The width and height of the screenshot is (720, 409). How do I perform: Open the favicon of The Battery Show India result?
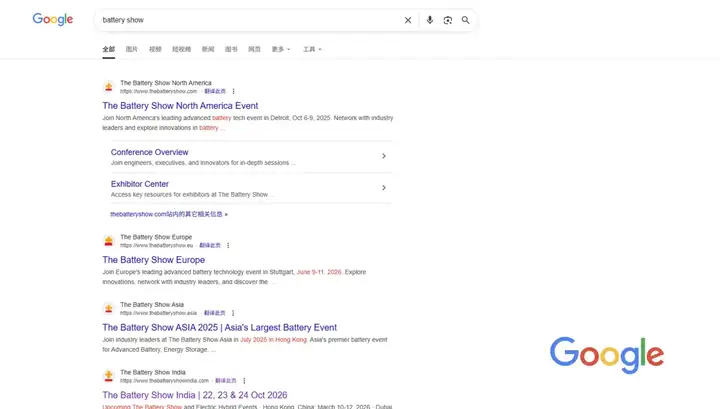click(109, 376)
